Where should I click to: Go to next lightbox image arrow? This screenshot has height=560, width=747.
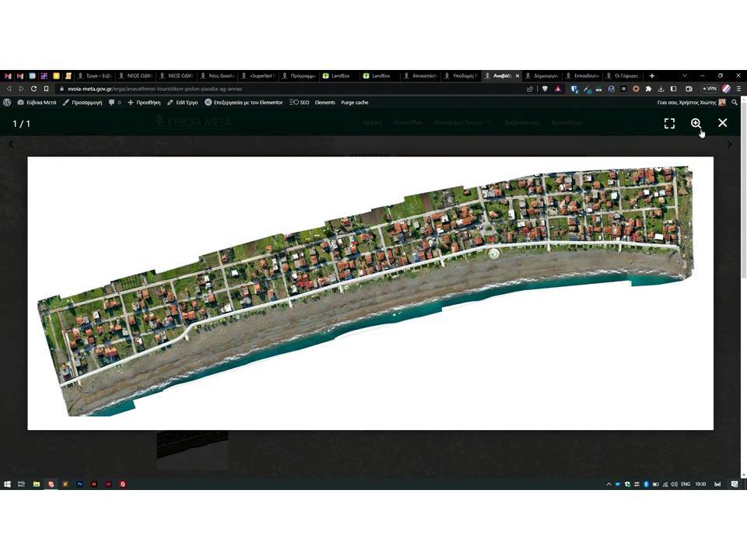coord(729,144)
